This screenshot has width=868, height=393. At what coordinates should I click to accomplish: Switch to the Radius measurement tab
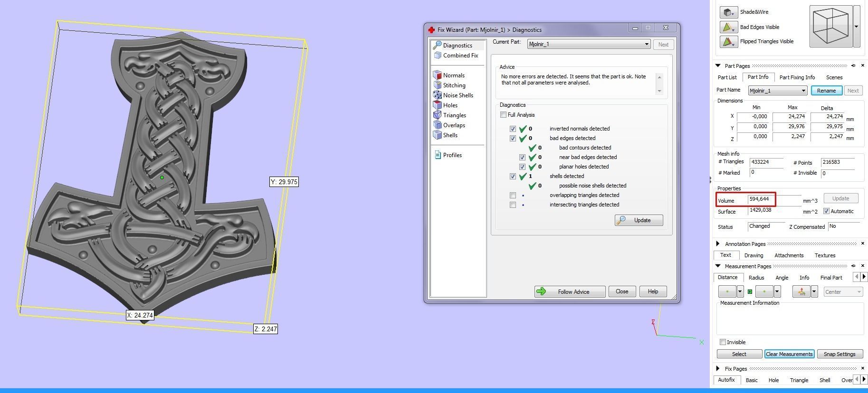pos(756,278)
